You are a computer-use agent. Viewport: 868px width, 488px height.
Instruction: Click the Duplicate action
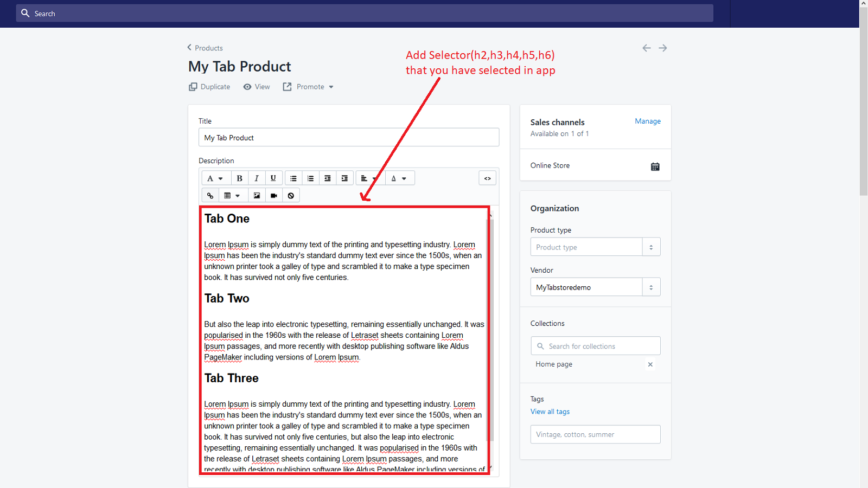[x=209, y=87]
